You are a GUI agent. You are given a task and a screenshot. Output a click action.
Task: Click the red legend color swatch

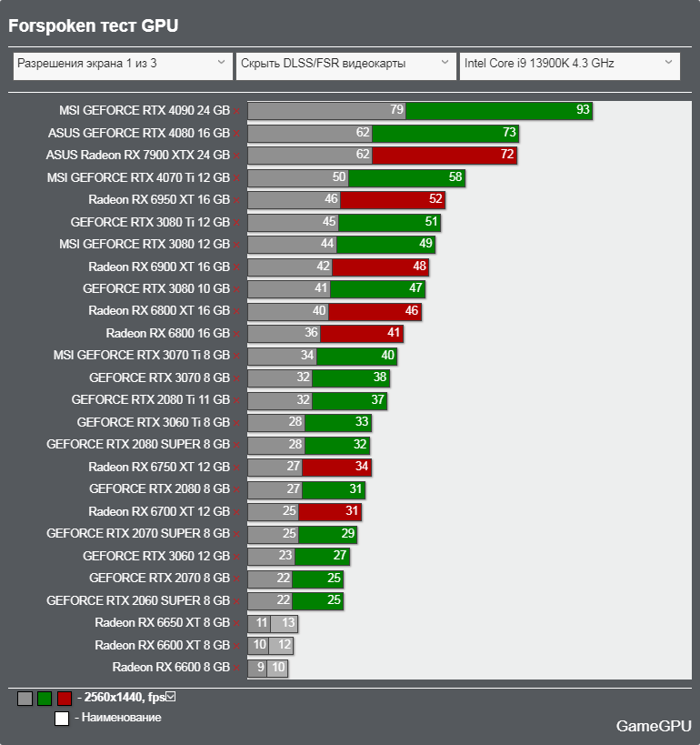tap(65, 699)
